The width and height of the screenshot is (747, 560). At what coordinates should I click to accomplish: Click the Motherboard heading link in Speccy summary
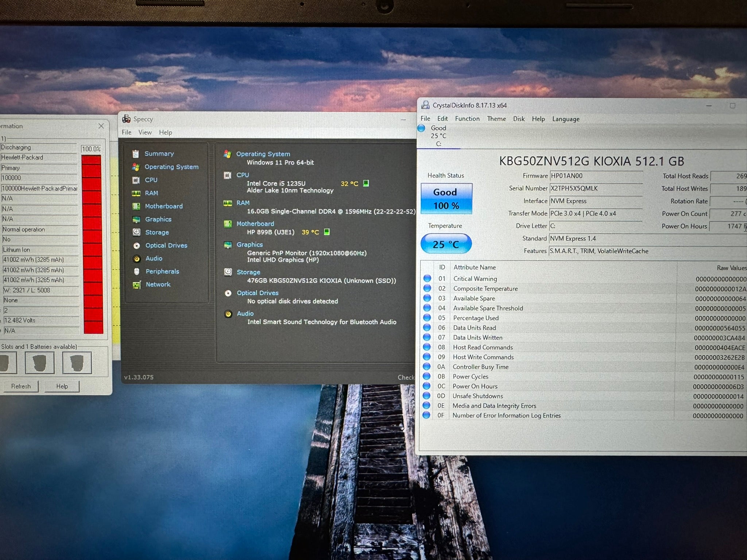255,224
